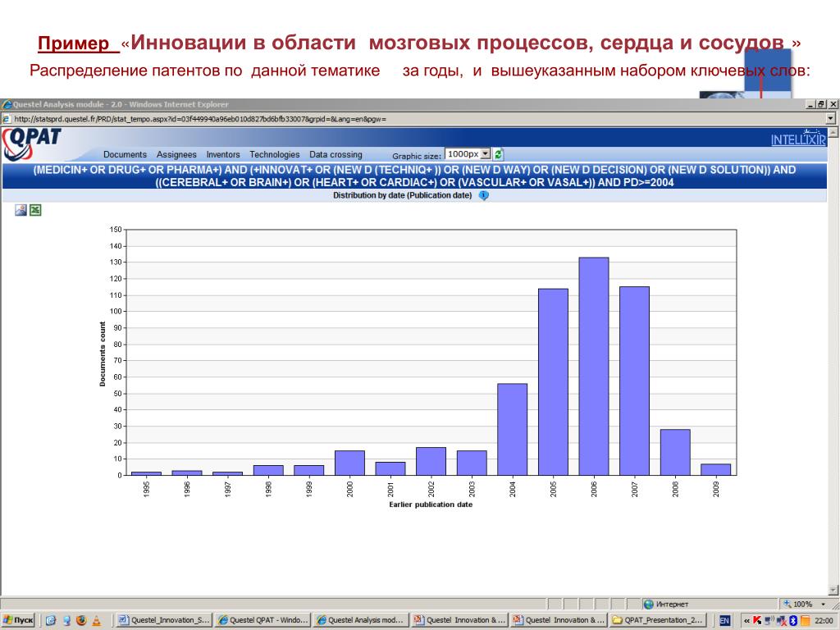Screen dimensions: 840x630
Task: Click the scrollbar down arrow of the page
Action: 833,591
